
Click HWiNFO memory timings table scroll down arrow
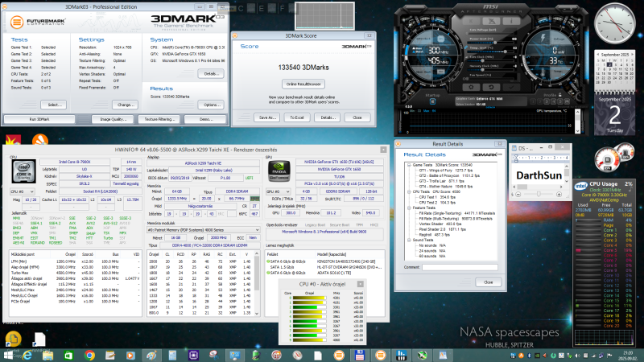click(x=257, y=313)
